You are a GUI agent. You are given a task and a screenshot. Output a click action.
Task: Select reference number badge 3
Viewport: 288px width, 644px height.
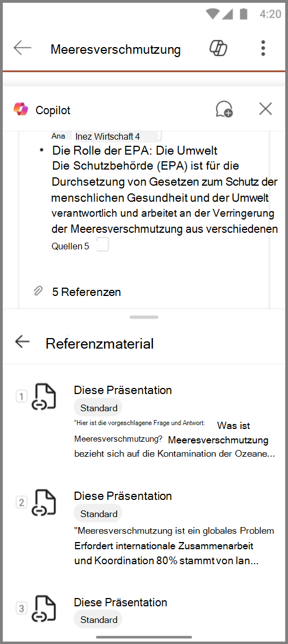pos(22,608)
